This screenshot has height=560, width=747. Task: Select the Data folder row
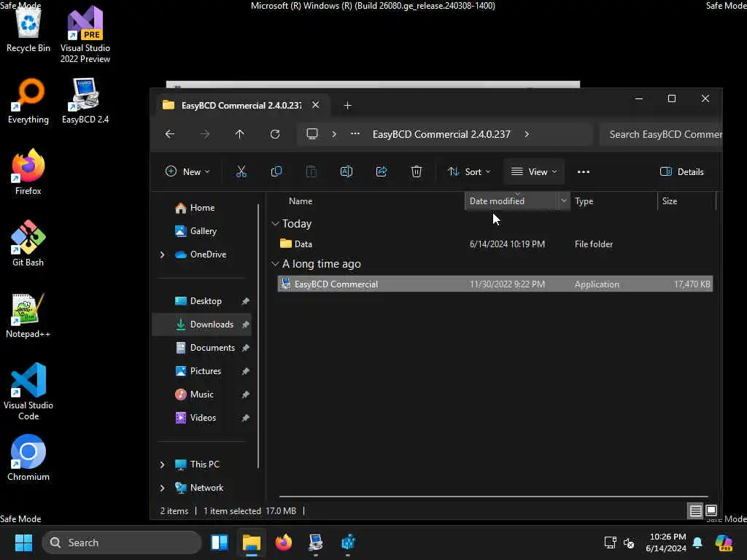click(495, 244)
